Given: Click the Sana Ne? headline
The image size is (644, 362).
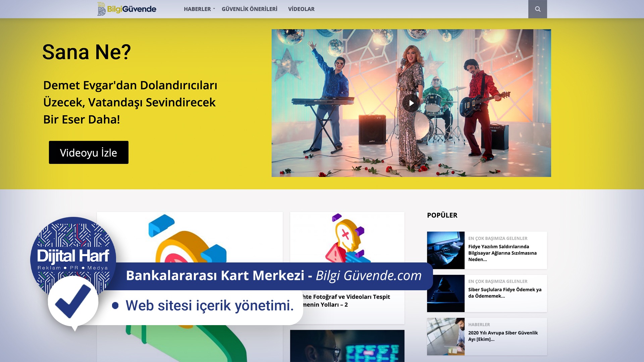Looking at the screenshot, I should 87,52.
